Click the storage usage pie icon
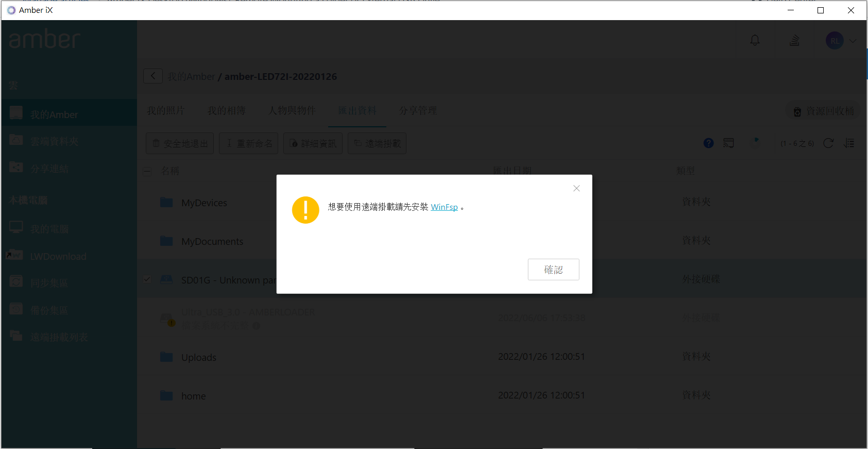Image resolution: width=868 pixels, height=449 pixels. click(755, 143)
